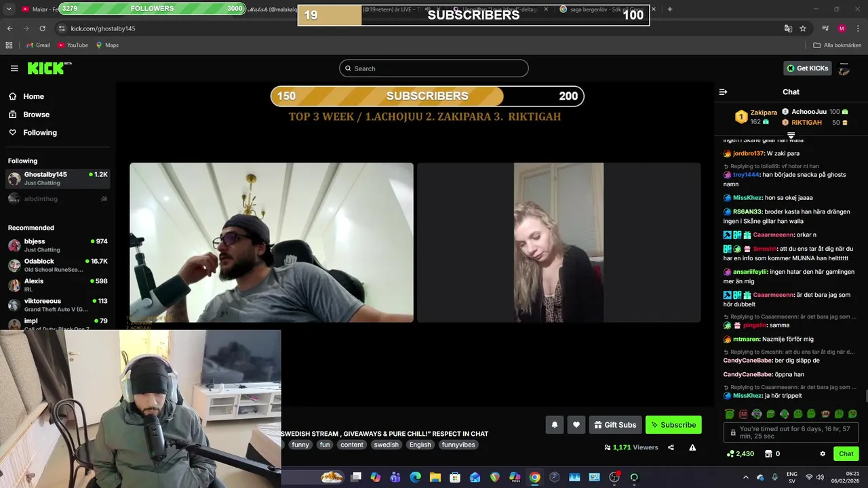Select the Ghostalby145 followed channel
Viewport: 868px width, 488px height.
[58, 179]
